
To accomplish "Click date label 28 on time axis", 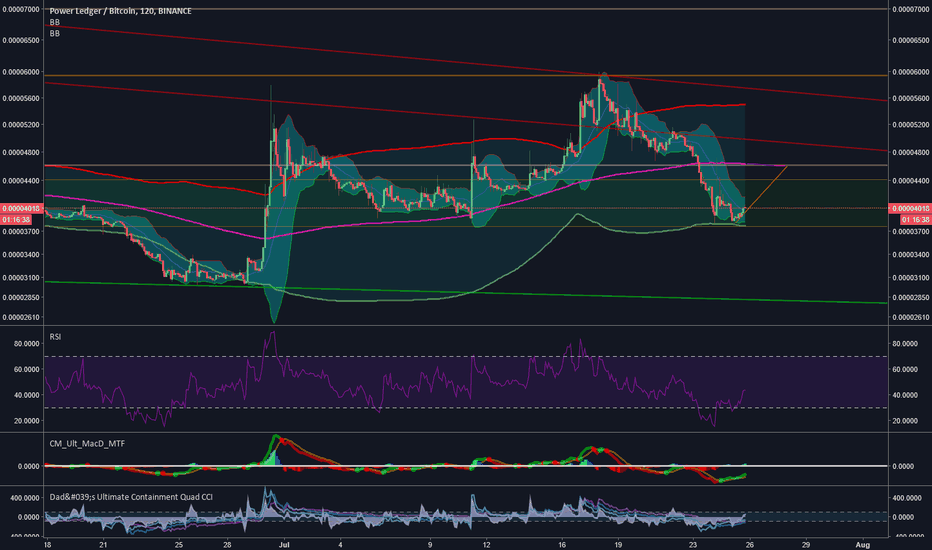I will pos(227,544).
